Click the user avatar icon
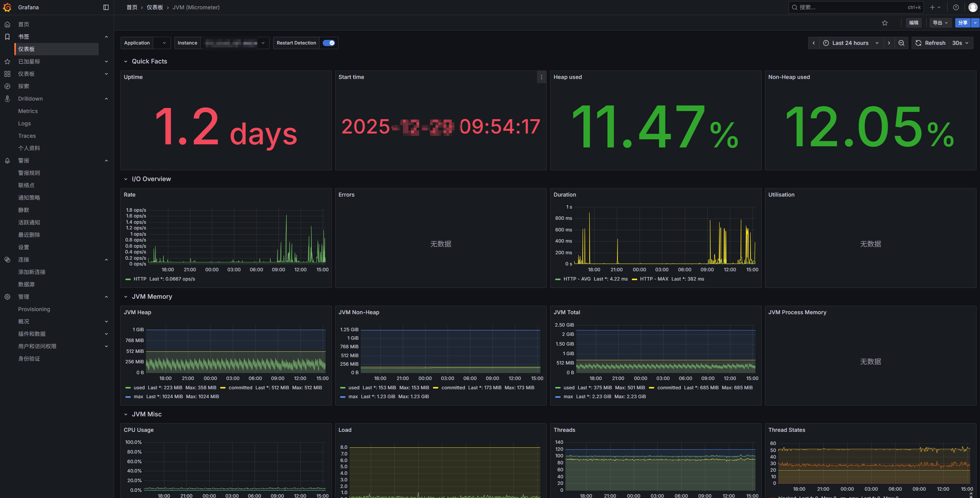Viewport: 980px width, 498px height. tap(973, 7)
